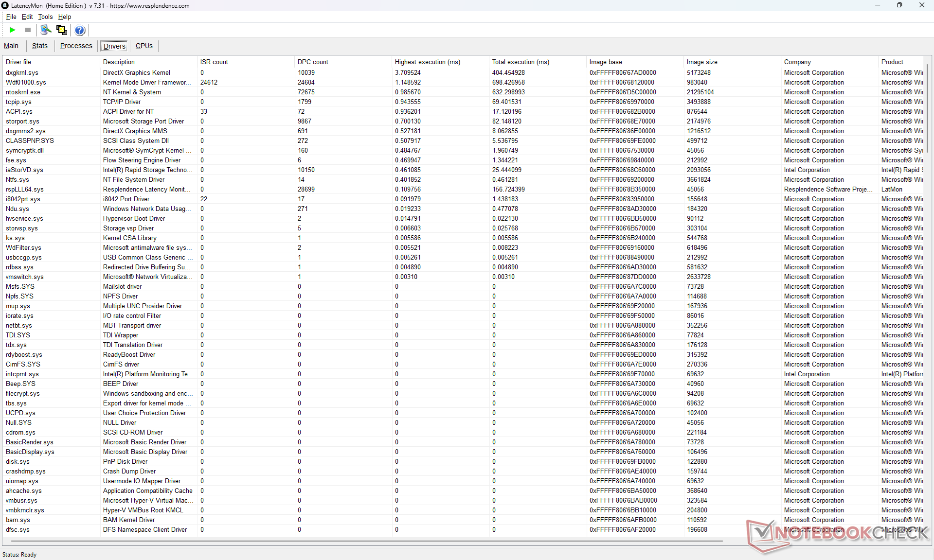Open the File menu
Screen dimensions: 934x560
pos(11,17)
